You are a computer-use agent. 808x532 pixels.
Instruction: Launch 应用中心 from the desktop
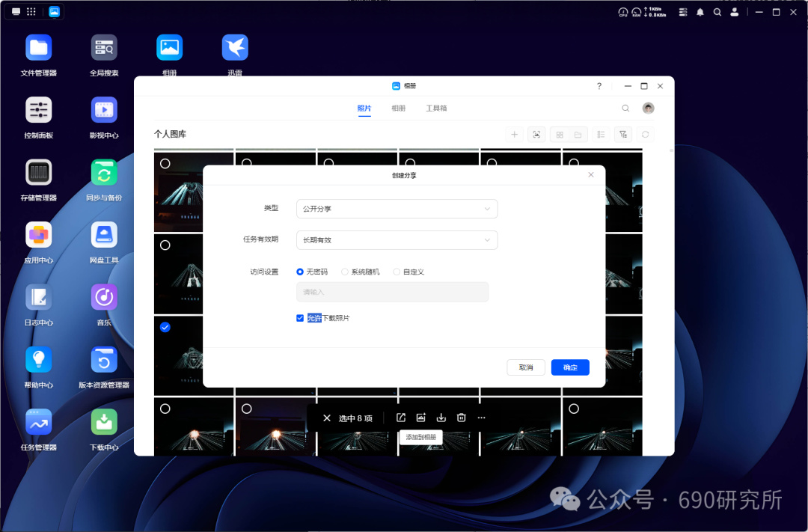(39, 235)
